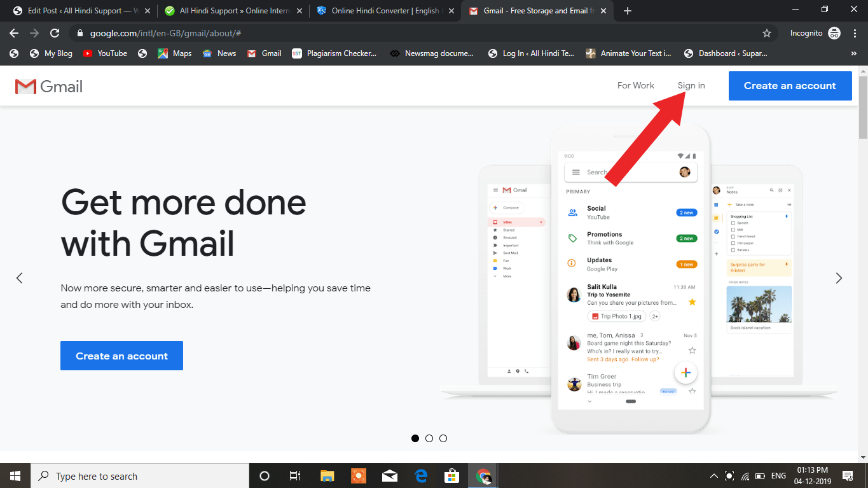Open the Animate Your Text bookmark
Viewport: 868px width, 488px height.
click(x=629, y=53)
